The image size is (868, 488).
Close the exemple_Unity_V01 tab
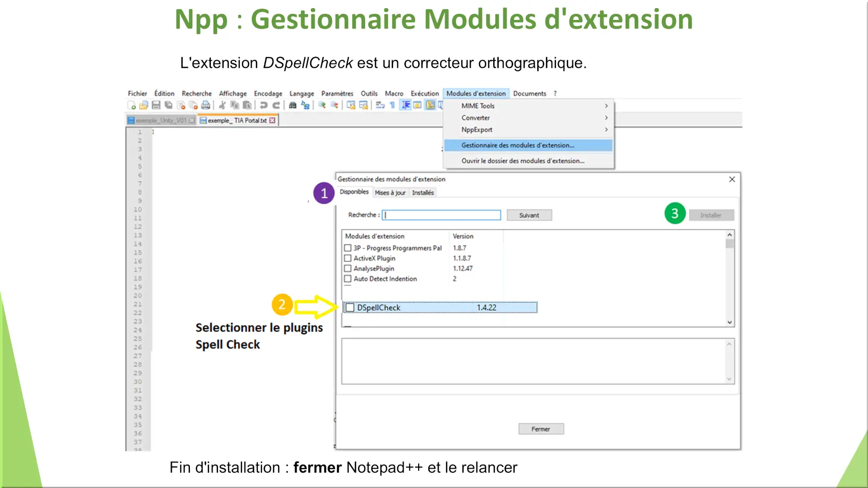tap(192, 120)
